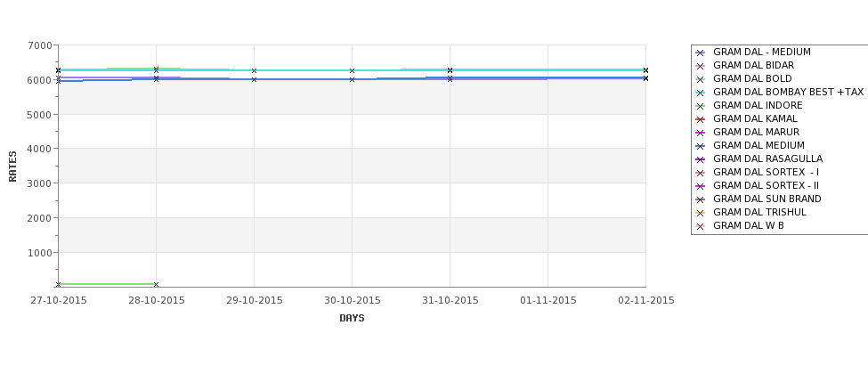
Task: Click the GRAM DAL BIDAR legend marker
Action: (x=700, y=66)
